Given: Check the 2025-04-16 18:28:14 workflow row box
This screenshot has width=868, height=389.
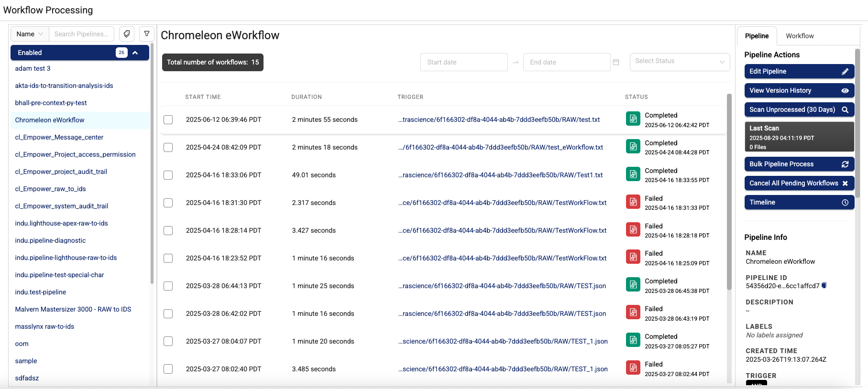Looking at the screenshot, I should (168, 230).
